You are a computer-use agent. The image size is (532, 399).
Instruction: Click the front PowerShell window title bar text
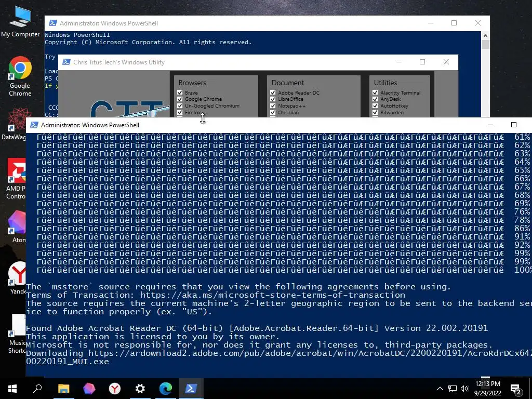click(x=90, y=125)
